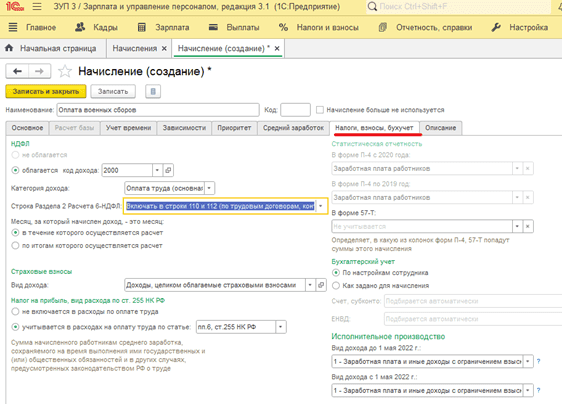Toggle Начисление больше не используется checkbox
The width and height of the screenshot is (562, 404).
click(x=320, y=110)
